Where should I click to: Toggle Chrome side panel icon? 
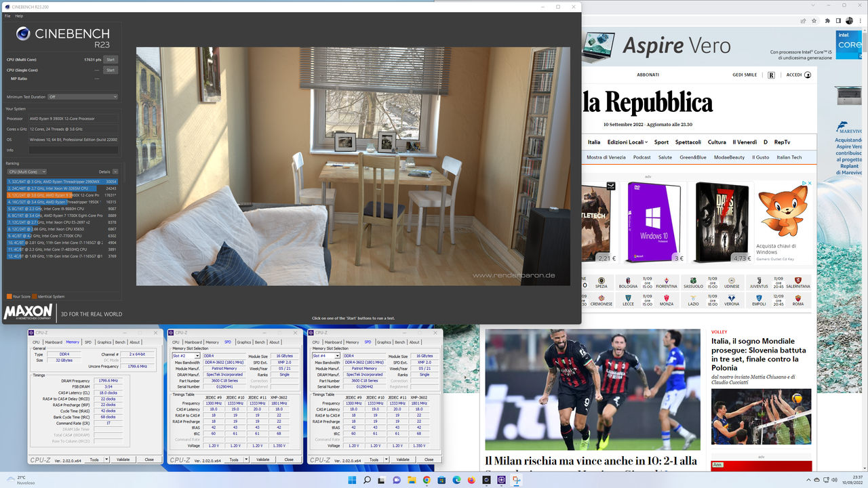838,21
